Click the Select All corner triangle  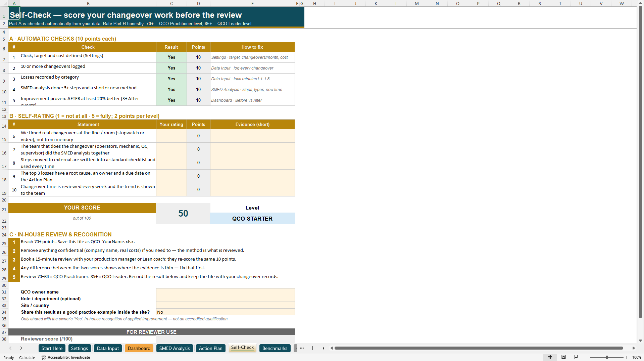(x=4, y=3)
